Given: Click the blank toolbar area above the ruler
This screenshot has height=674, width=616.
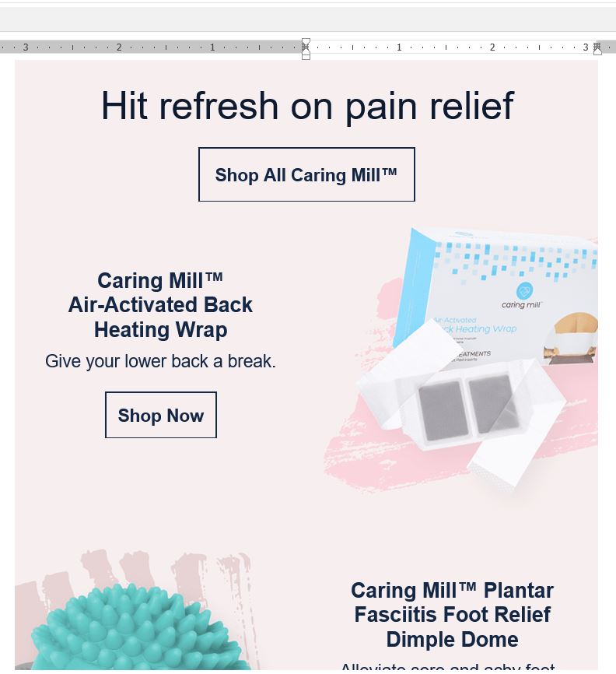Looking at the screenshot, I should click(307, 19).
